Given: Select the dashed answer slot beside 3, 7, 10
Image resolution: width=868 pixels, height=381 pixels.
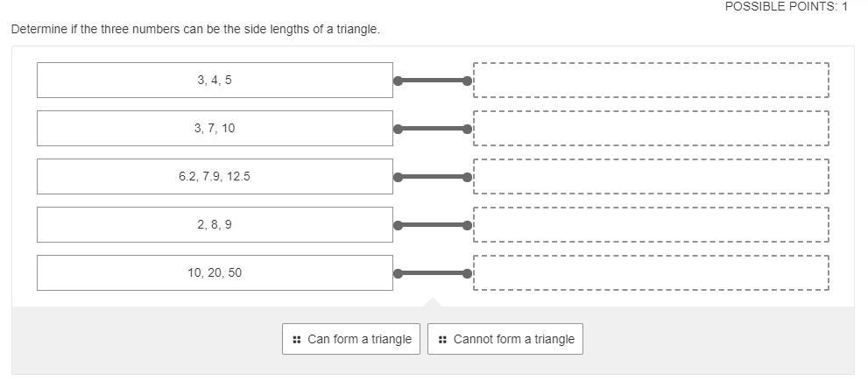Looking at the screenshot, I should pyautogui.click(x=651, y=129).
